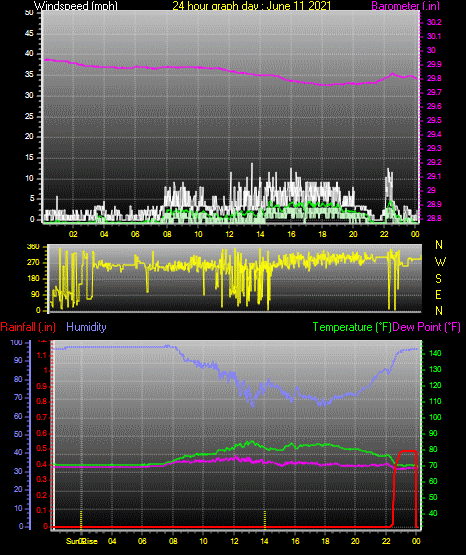Click the "Humidity" legend label
The width and height of the screenshot is (466, 555).
(86, 327)
